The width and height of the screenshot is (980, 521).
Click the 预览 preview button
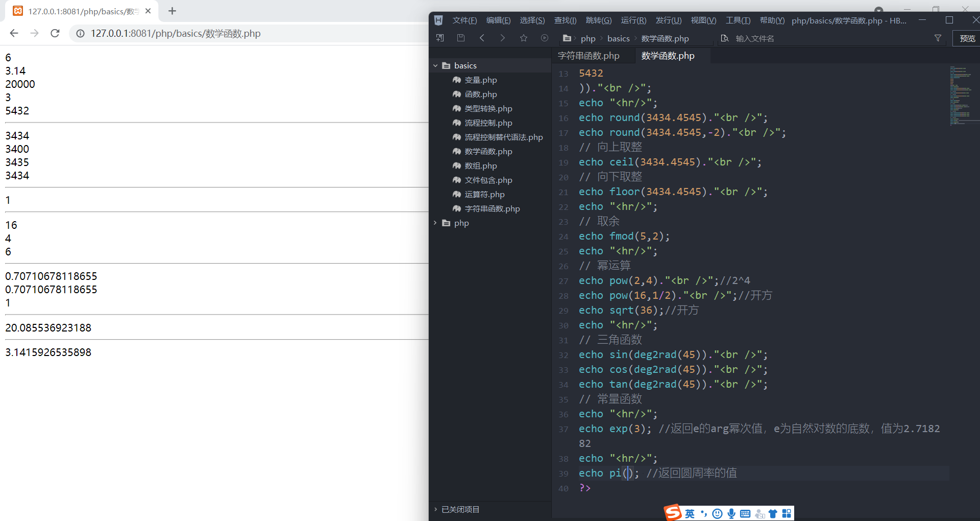tap(967, 38)
